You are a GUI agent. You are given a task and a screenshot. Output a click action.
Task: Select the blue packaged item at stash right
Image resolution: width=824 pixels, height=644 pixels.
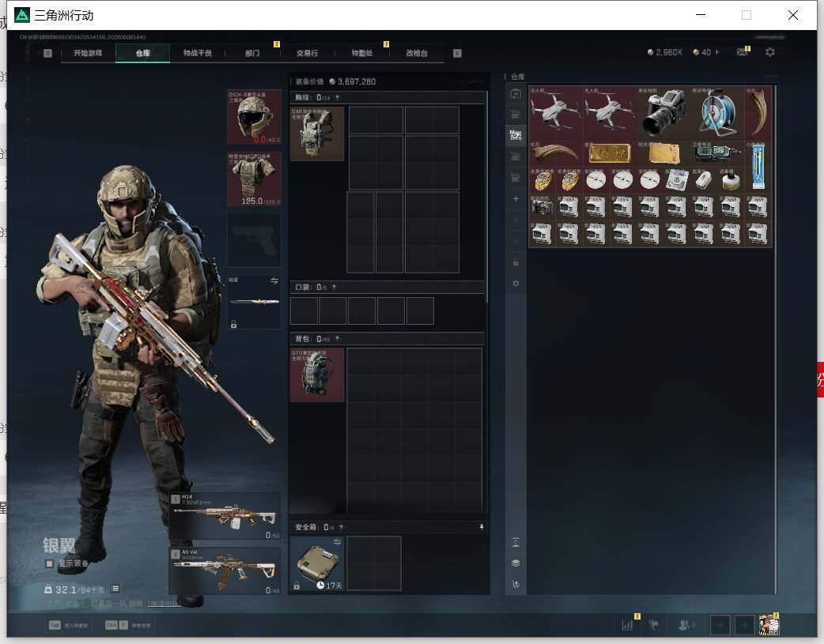758,167
